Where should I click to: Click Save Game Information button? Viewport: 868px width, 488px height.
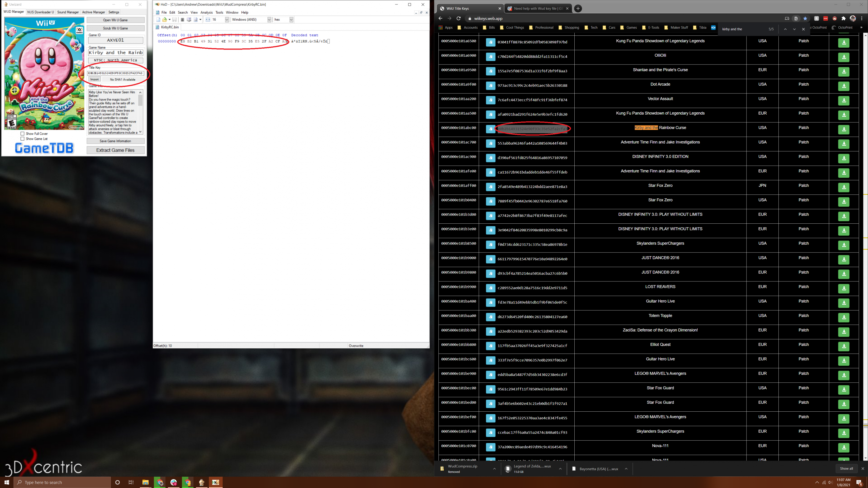[116, 141]
